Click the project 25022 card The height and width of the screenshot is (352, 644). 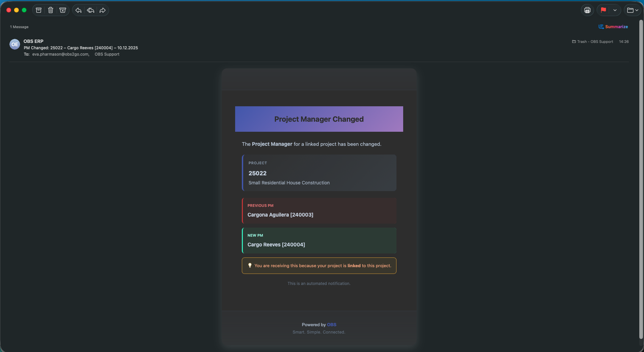(319, 173)
